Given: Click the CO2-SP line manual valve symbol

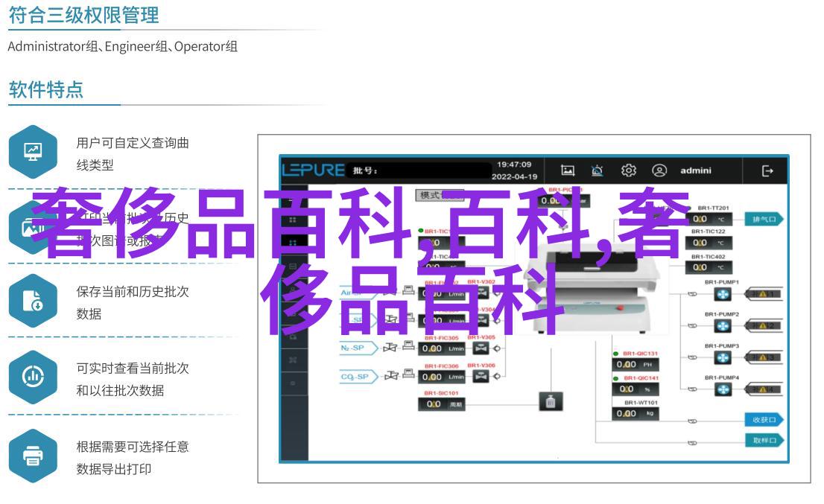Looking at the screenshot, I should pyautogui.click(x=391, y=375).
